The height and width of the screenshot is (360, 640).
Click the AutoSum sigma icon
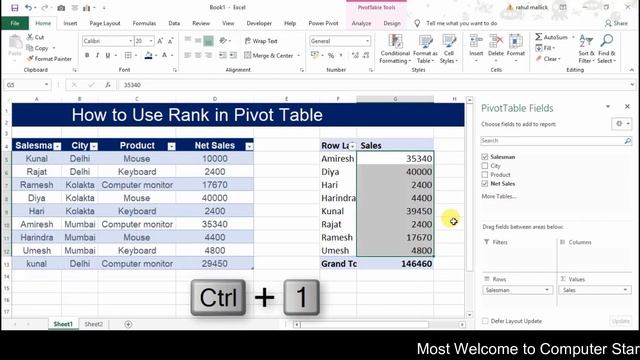point(539,37)
